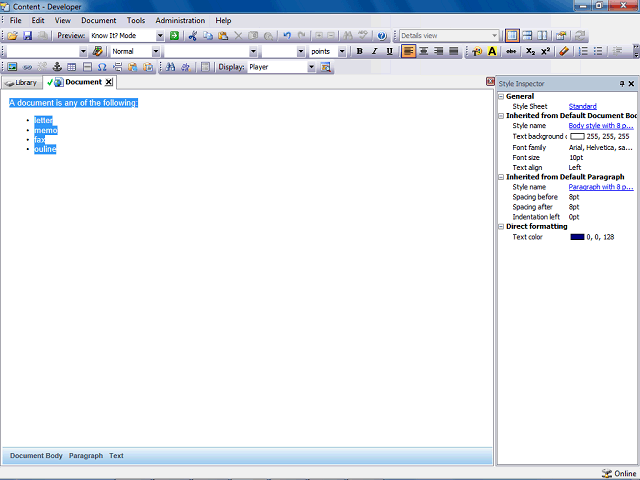The width and height of the screenshot is (640, 480).
Task: Clear formatting with the eraser icon
Action: [x=564, y=51]
